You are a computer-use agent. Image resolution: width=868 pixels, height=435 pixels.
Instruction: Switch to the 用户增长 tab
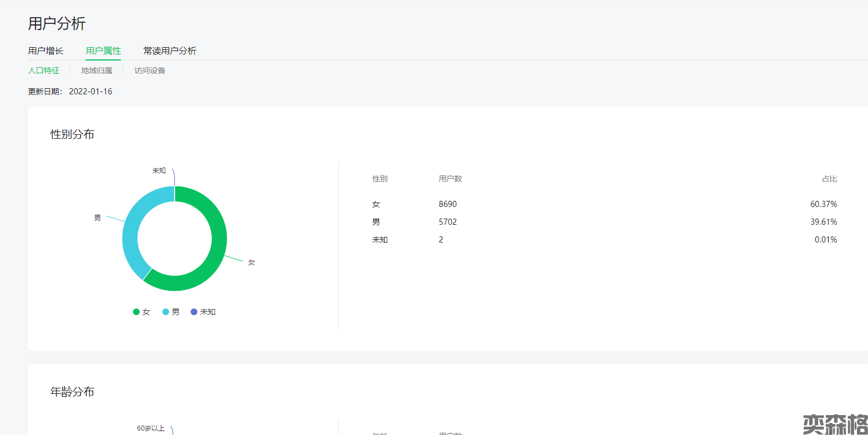[x=45, y=51]
